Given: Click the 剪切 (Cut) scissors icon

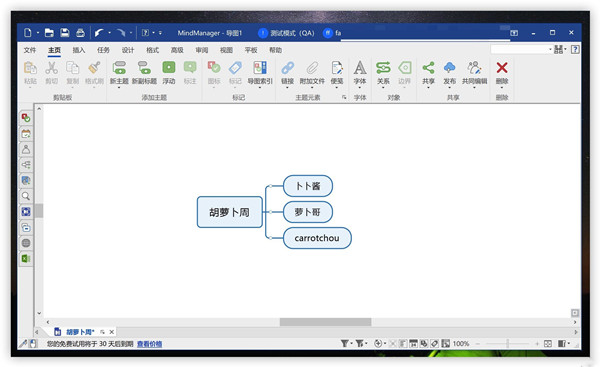Looking at the screenshot, I should coord(51,68).
